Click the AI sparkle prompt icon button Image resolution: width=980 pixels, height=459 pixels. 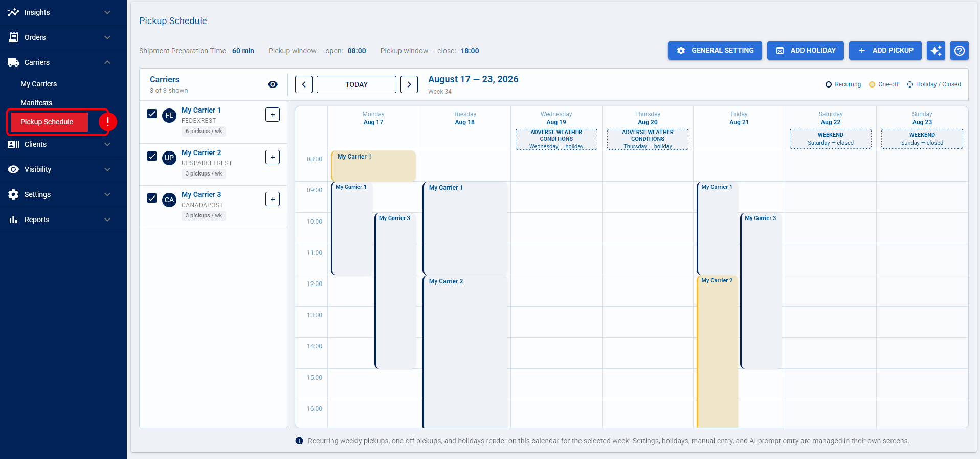click(936, 51)
